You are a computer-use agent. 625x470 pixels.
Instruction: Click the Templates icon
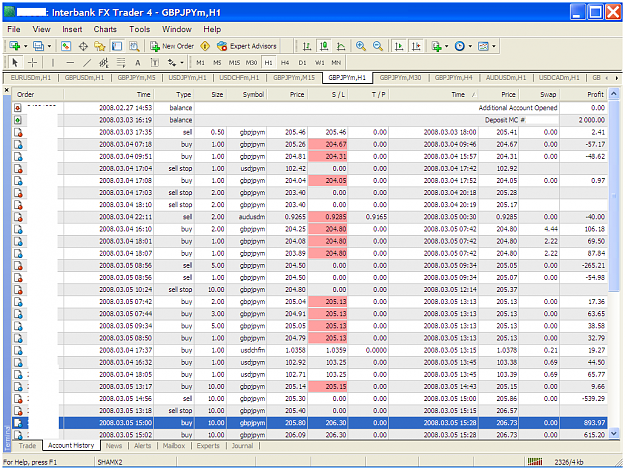(483, 46)
